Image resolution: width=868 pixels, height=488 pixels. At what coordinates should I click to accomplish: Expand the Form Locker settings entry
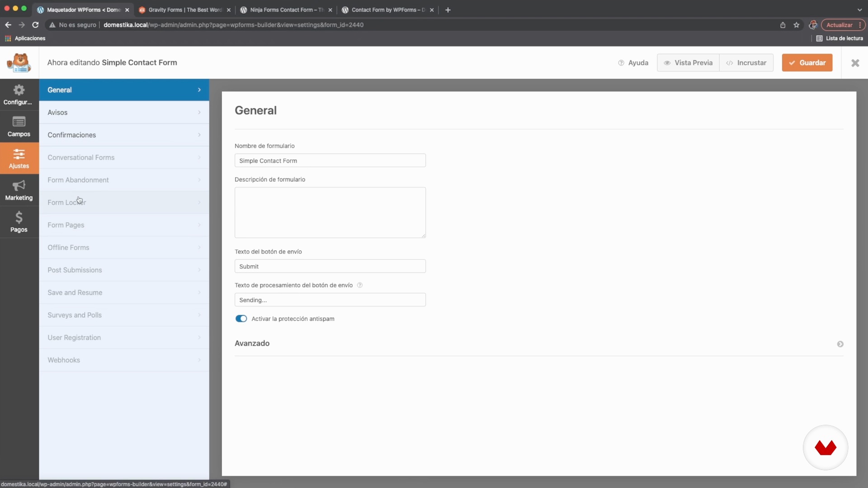click(124, 202)
